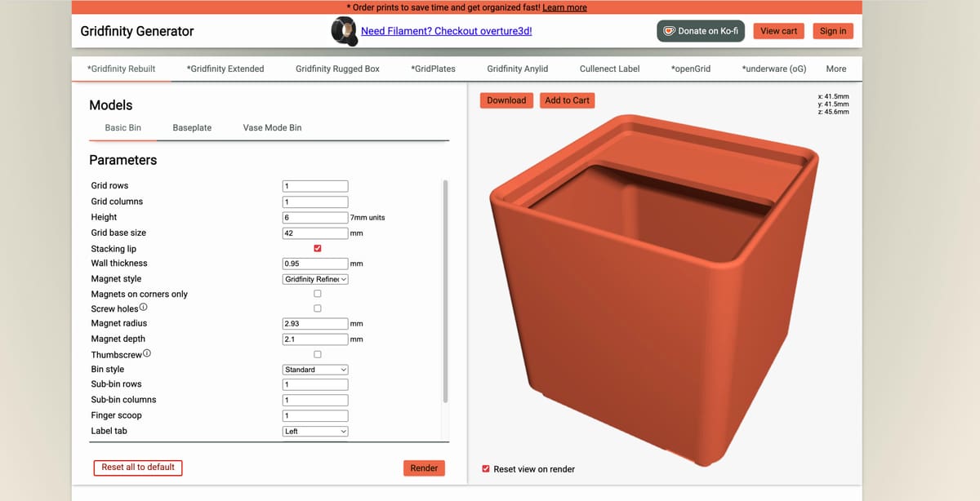Click the Donate on Ko-fi button
980x501 pixels.
(x=701, y=31)
